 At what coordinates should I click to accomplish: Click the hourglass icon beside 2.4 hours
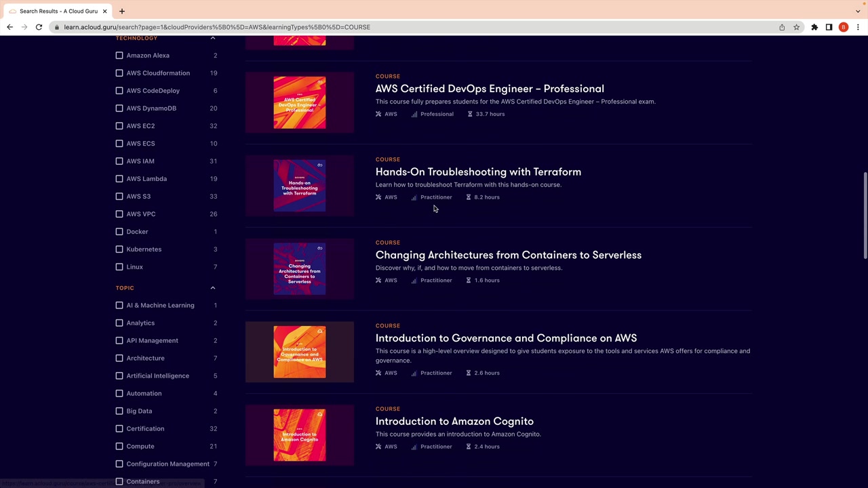coord(468,447)
